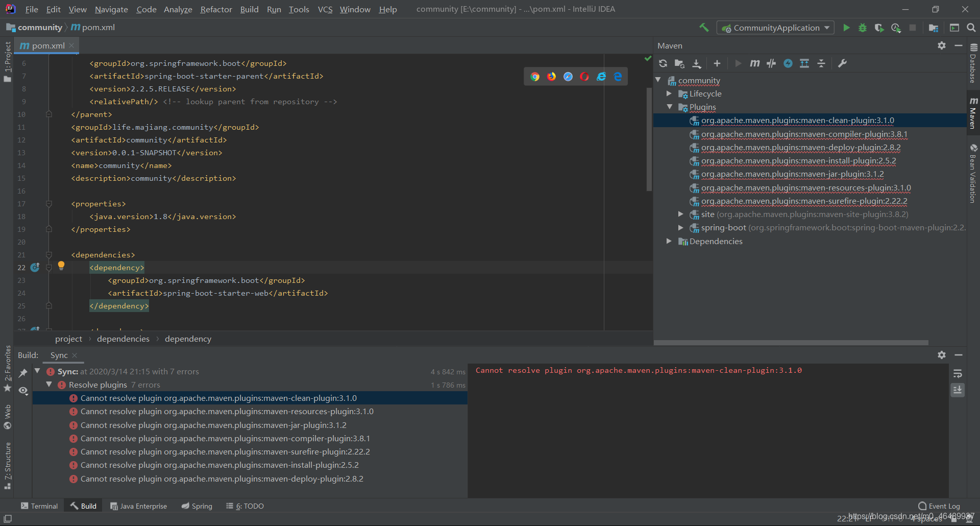Image resolution: width=980 pixels, height=526 pixels.
Task: Open the Analyze menu
Action: (178, 9)
